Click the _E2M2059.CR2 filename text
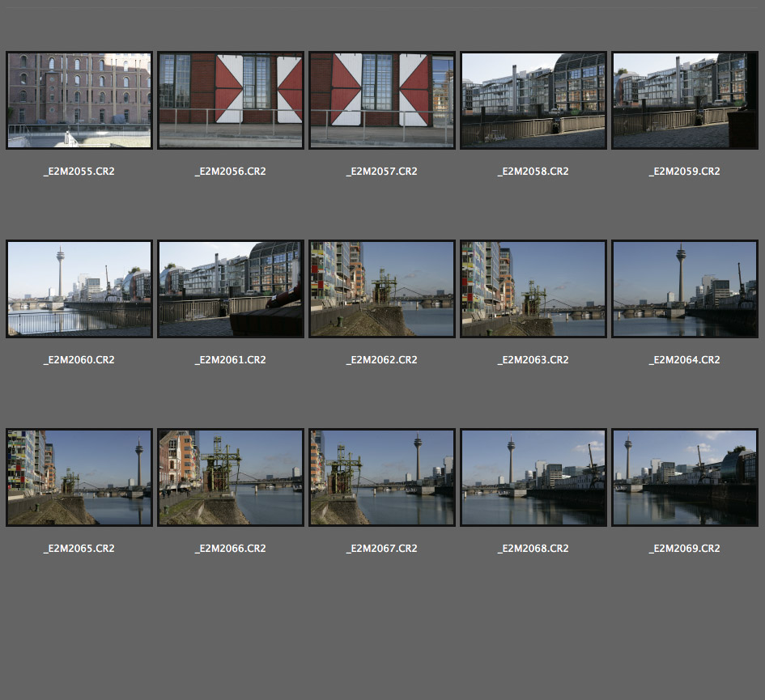Viewport: 765px width, 700px height. 684,172
